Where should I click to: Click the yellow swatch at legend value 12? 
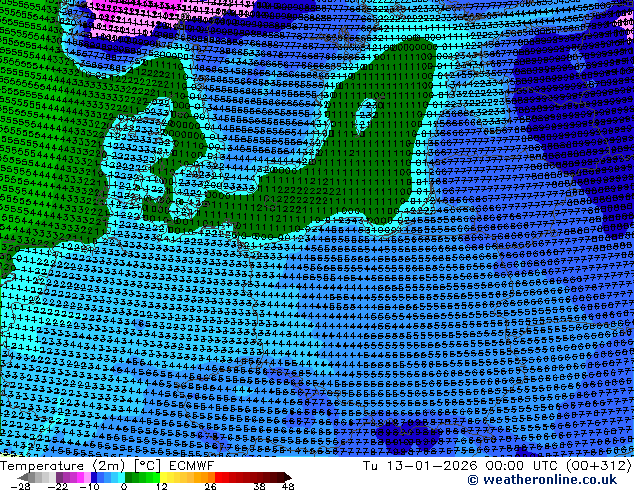point(163,477)
